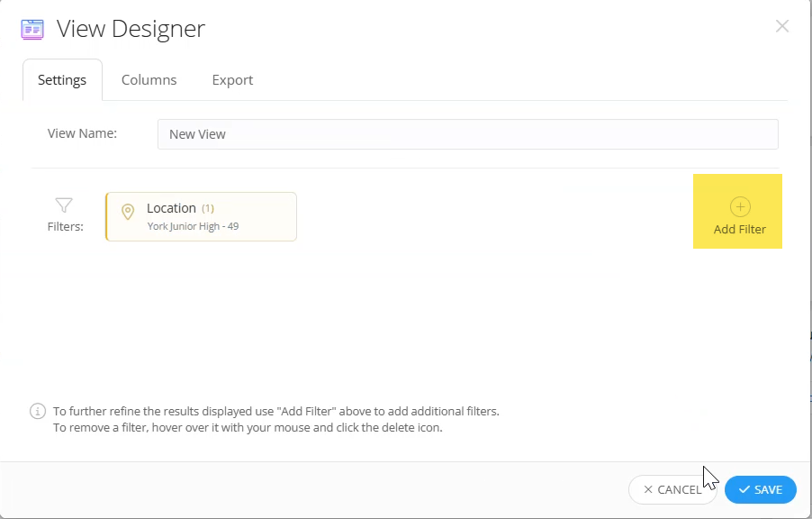Click inside the View Name input field
The image size is (812, 519).
pyautogui.click(x=468, y=133)
